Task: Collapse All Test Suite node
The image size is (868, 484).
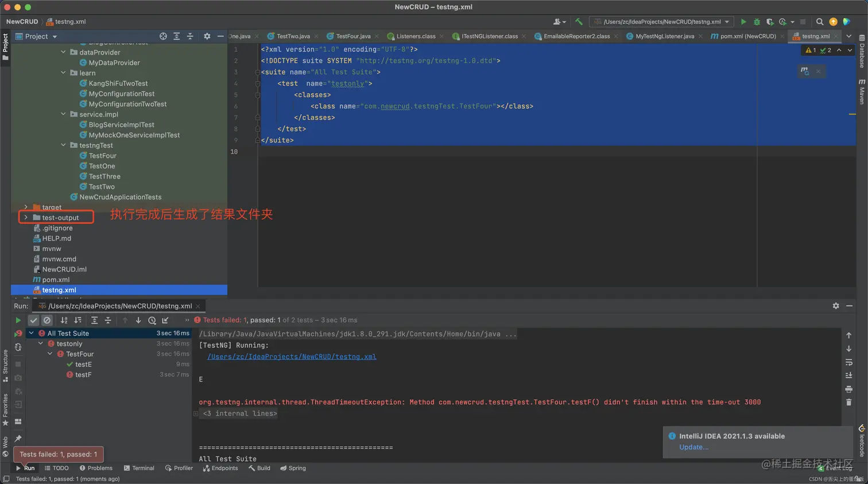Action: pos(31,334)
